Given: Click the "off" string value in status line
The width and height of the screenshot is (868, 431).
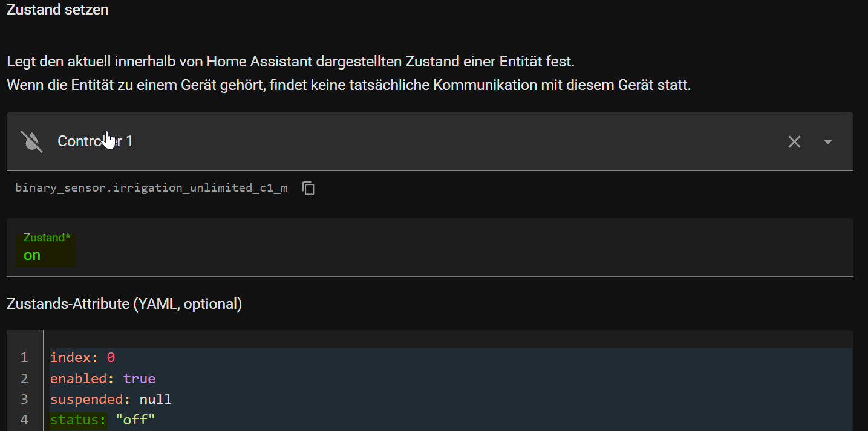Looking at the screenshot, I should [135, 420].
